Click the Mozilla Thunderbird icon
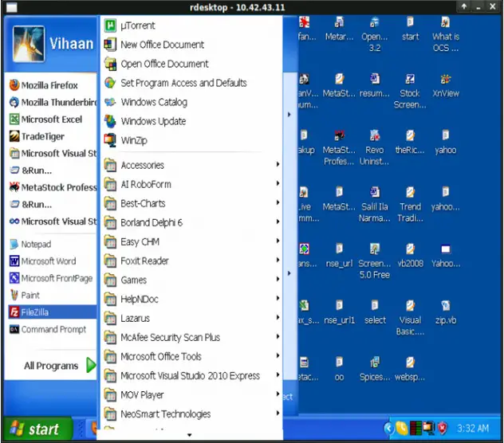This screenshot has height=443, width=504. click(14, 102)
